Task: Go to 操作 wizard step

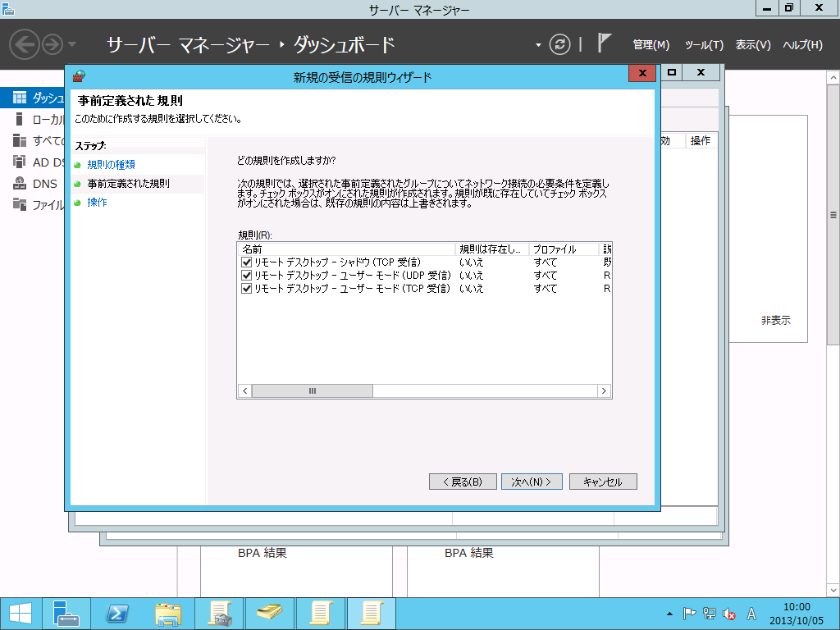Action: click(x=97, y=203)
